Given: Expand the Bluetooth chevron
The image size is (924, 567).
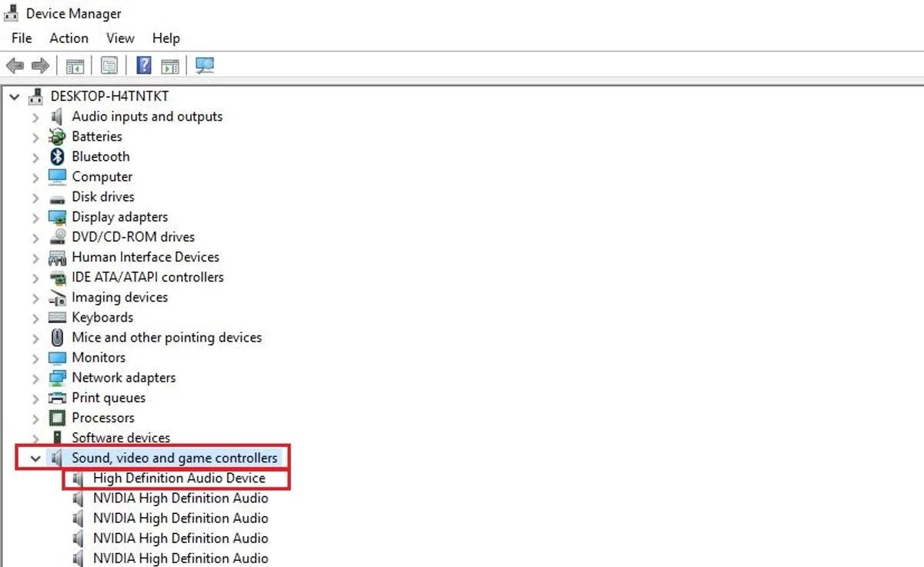Looking at the screenshot, I should tap(35, 157).
